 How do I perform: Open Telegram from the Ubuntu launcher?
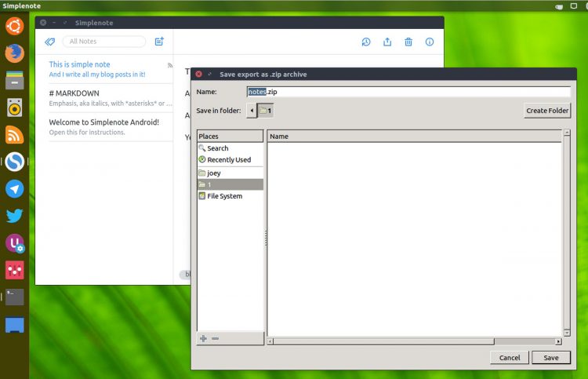[15, 189]
